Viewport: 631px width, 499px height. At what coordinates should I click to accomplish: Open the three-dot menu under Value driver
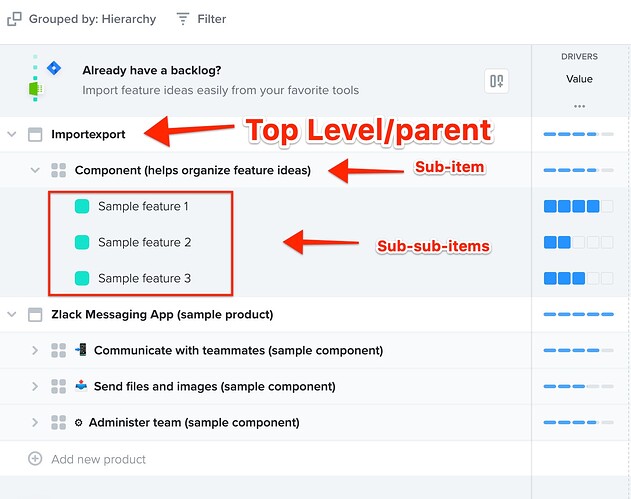click(579, 106)
